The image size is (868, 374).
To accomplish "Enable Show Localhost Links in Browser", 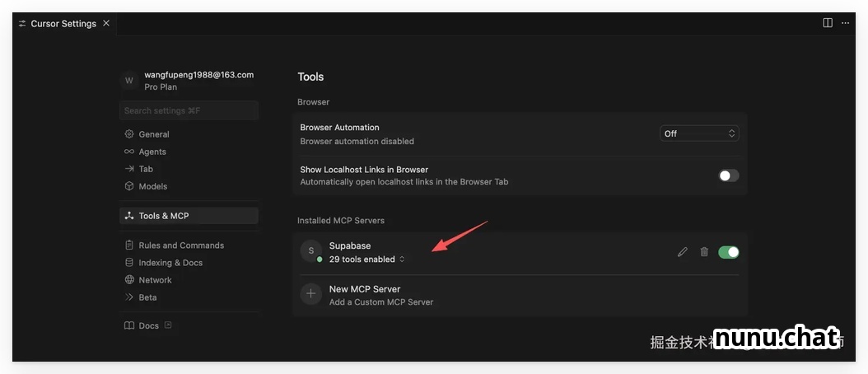I will [728, 175].
